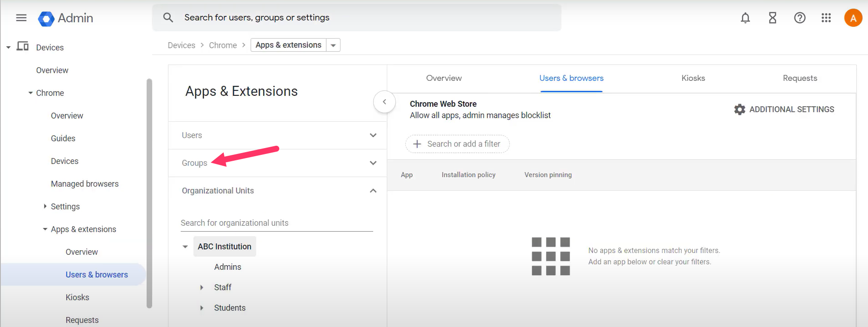Click the Installation policy column header
The height and width of the screenshot is (327, 868).
tap(469, 175)
